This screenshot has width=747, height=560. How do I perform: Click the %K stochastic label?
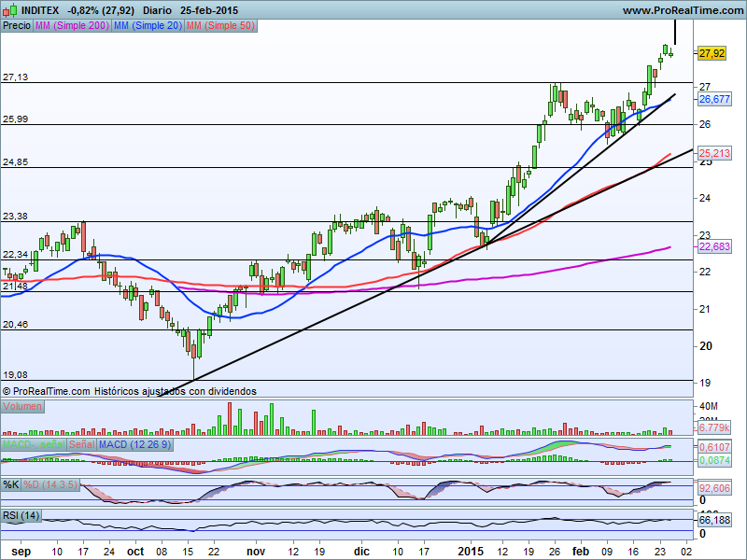pos(11,484)
